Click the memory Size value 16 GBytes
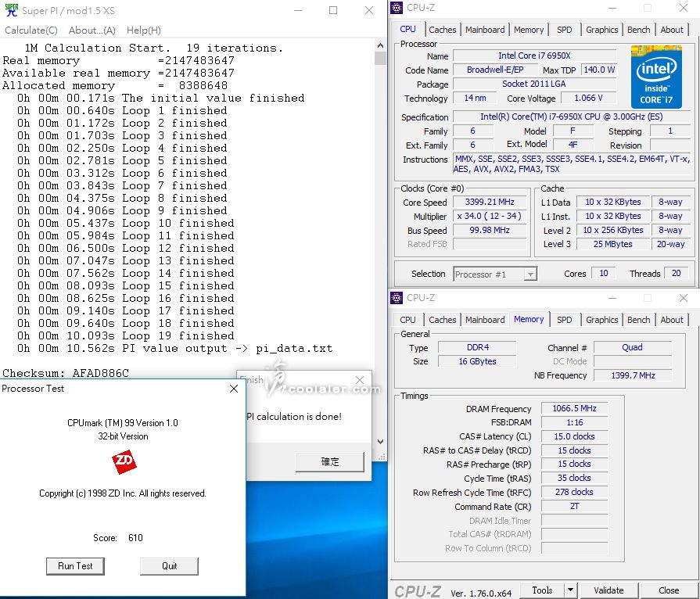 coord(477,361)
